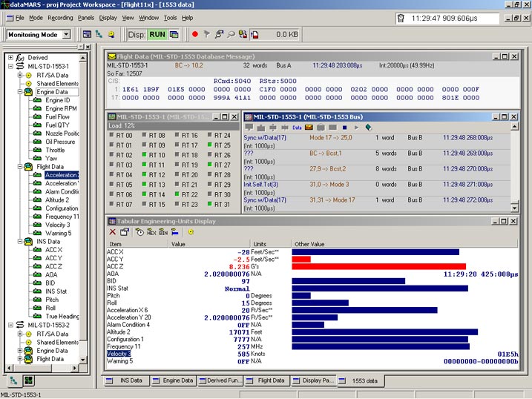The width and height of the screenshot is (532, 399).
Task: Click the lightbulb icon in main toolbar
Action: (x=111, y=34)
